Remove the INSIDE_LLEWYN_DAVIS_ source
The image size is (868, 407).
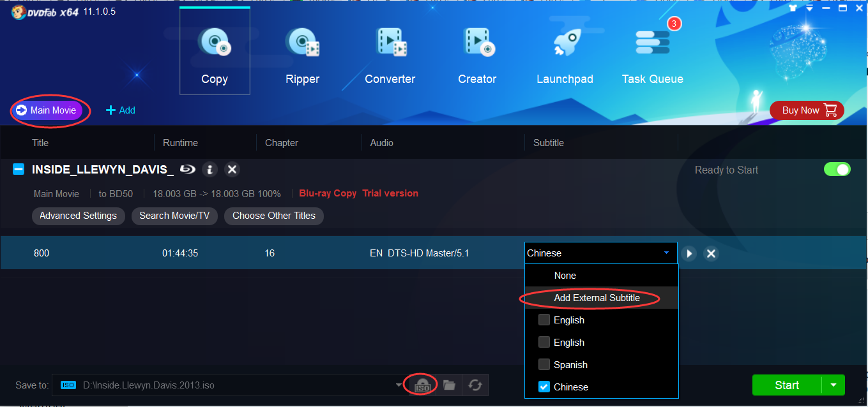232,170
